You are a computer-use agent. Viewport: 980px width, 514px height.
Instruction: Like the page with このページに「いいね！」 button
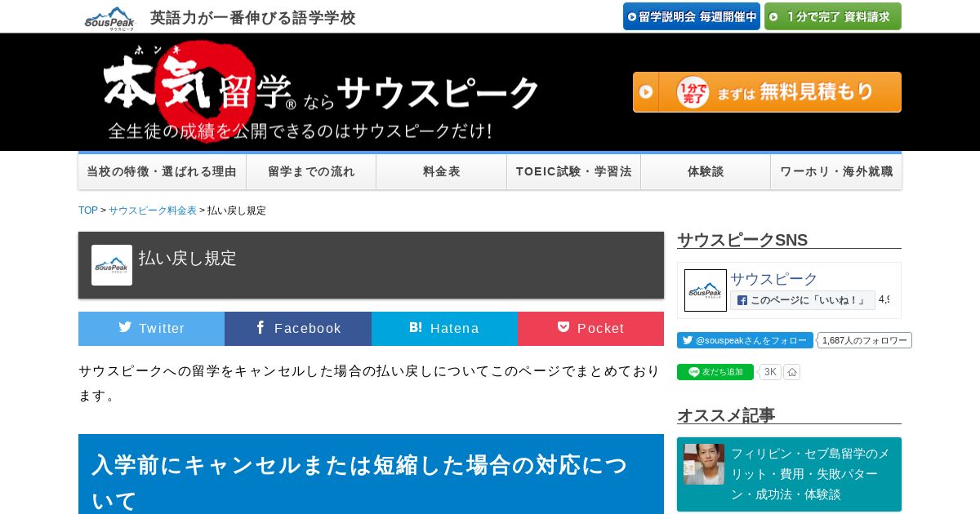tap(803, 300)
